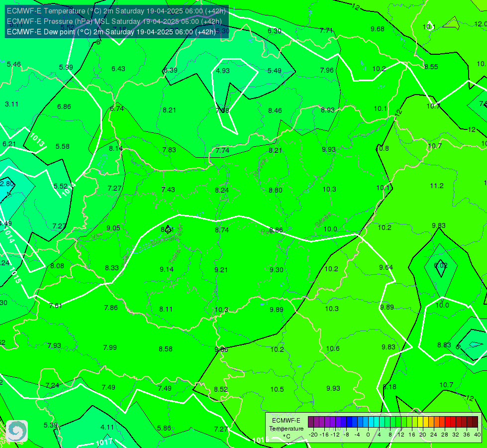The image size is (487, 448).
Task: Click the map value '7.43'
Action: click(168, 190)
